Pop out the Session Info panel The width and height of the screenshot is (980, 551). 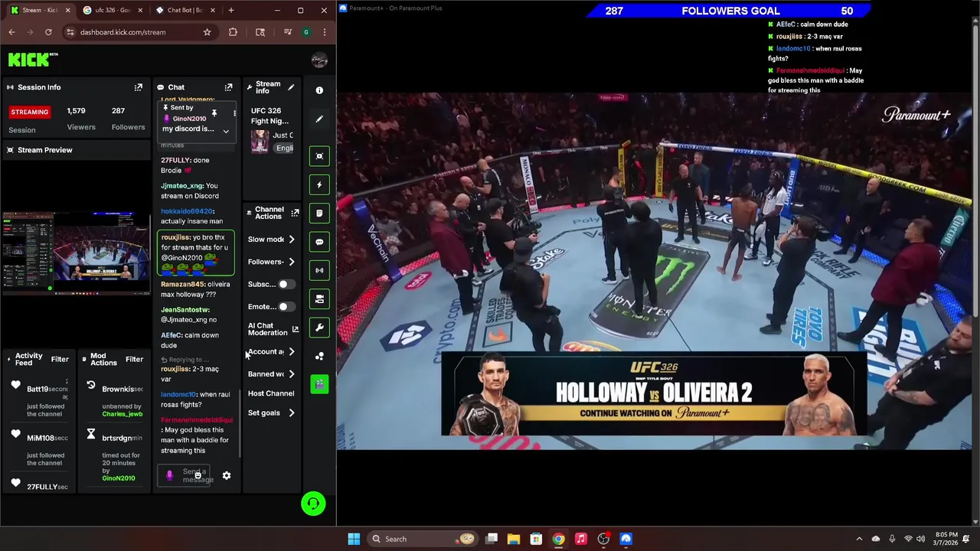139,87
